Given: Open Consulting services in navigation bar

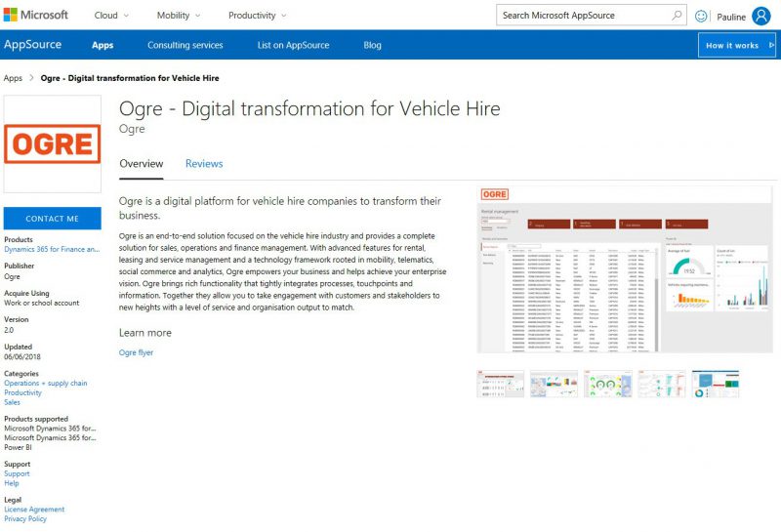Looking at the screenshot, I should [185, 45].
